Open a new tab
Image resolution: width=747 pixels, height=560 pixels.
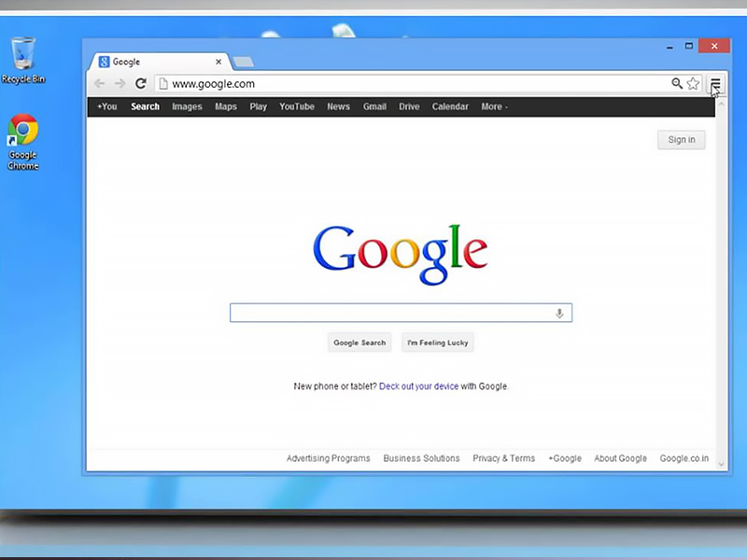pyautogui.click(x=244, y=62)
